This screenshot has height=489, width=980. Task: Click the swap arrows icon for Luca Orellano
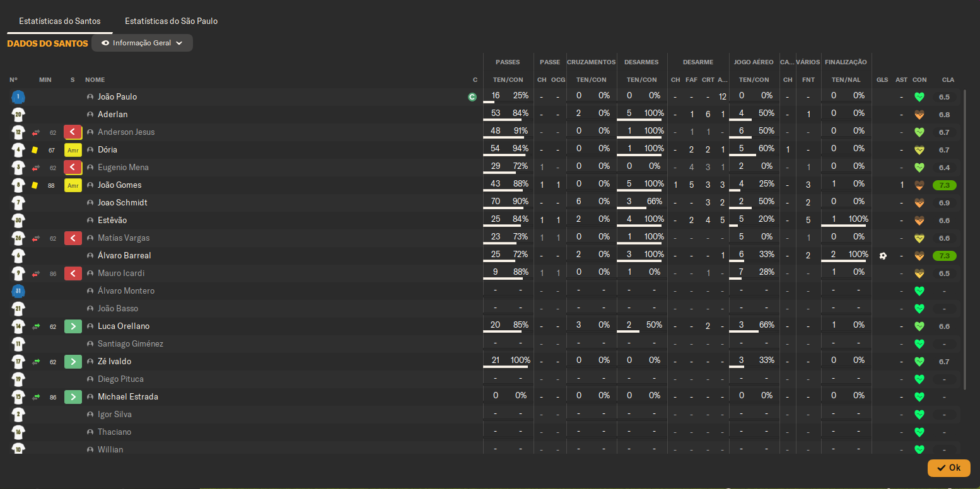click(x=36, y=326)
